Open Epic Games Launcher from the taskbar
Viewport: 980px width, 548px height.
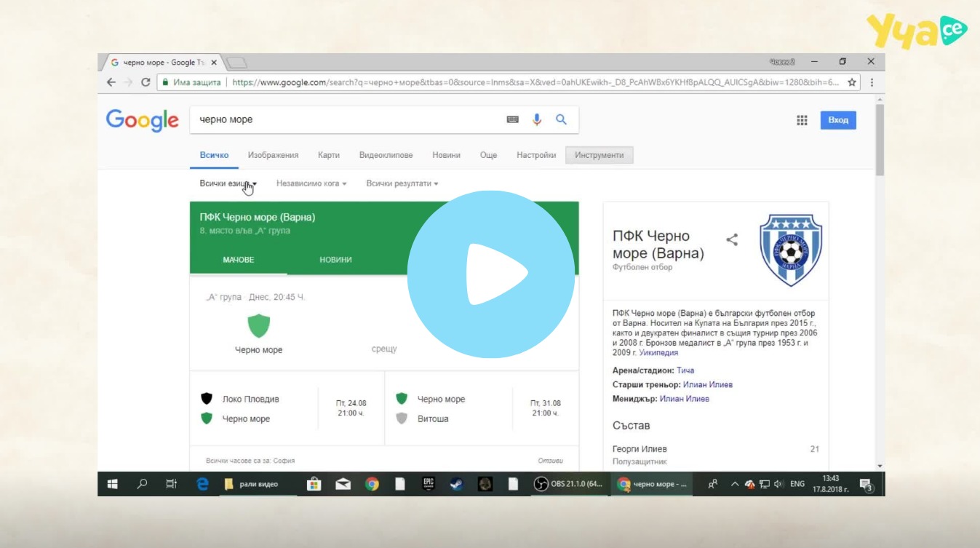point(429,484)
